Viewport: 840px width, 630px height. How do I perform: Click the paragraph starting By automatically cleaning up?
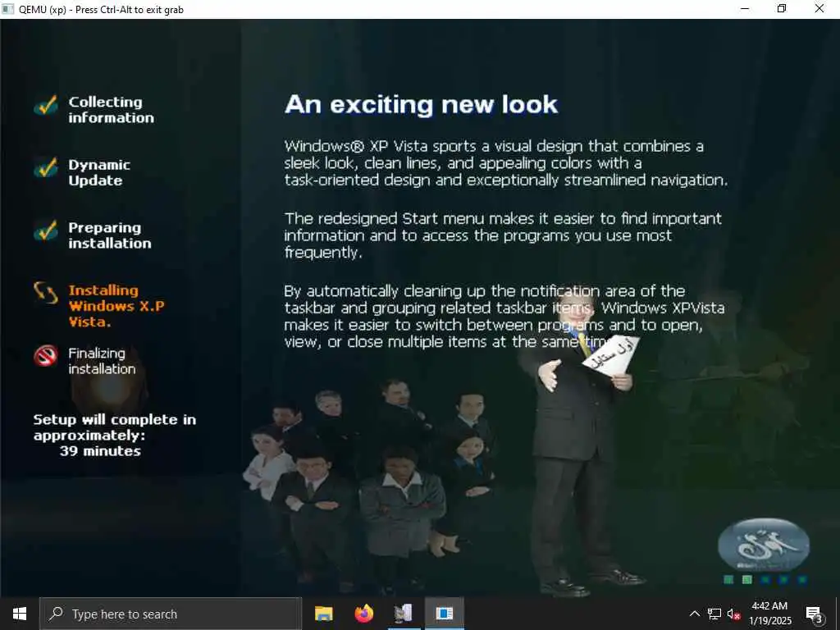tap(504, 316)
